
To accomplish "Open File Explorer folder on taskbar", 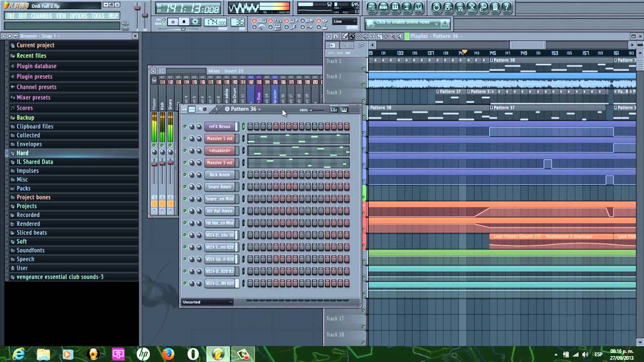I will click(x=43, y=354).
